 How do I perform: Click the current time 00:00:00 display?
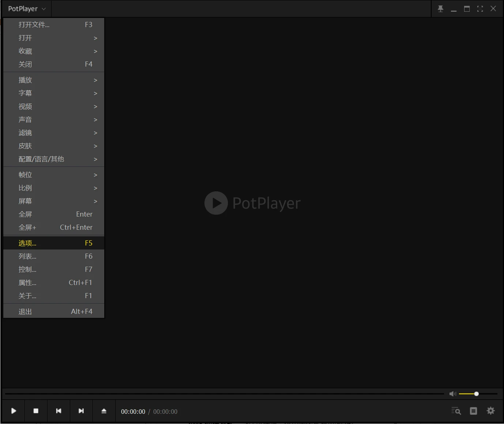tap(133, 412)
